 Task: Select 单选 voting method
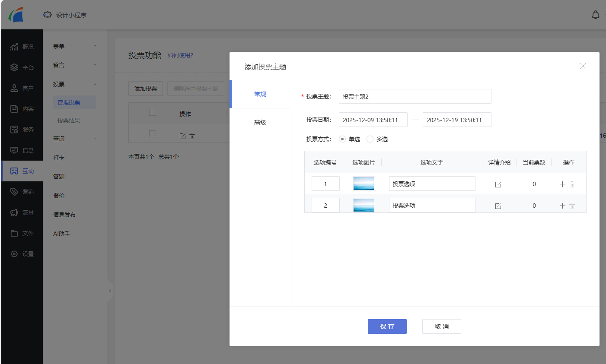click(x=342, y=139)
